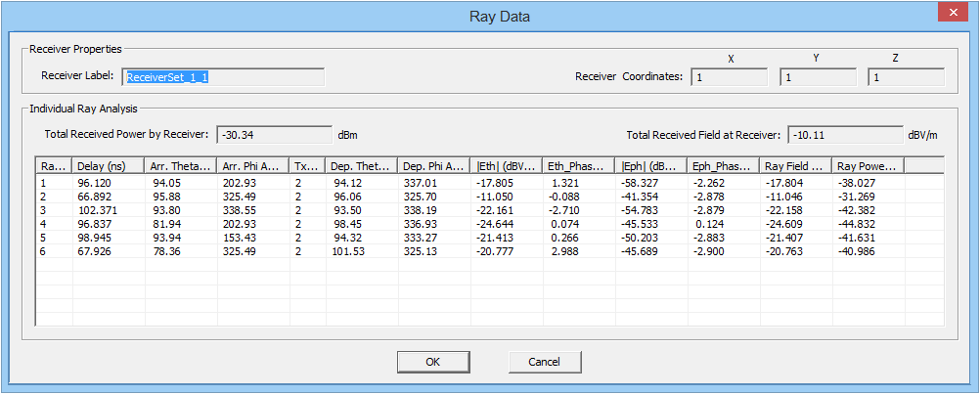Click the Arr. Phi column header
Screen dimensions: 980x395
click(253, 166)
